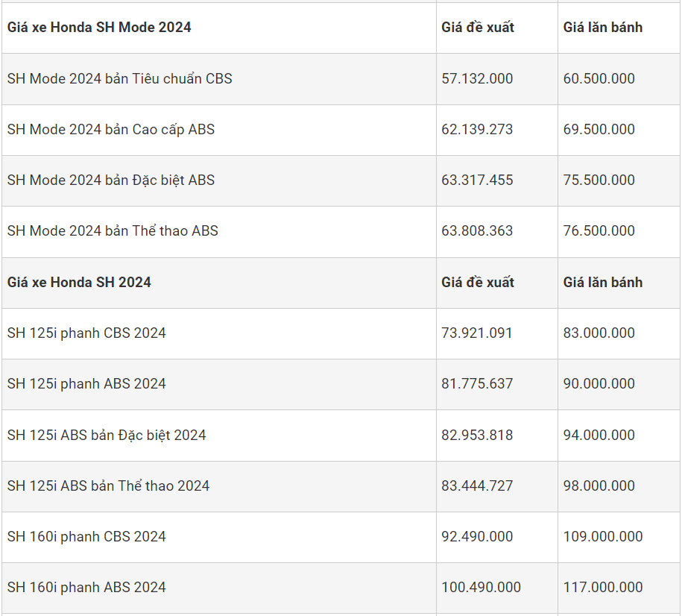Click the suggested price 63.317.455
This screenshot has height=616, width=682.
477,180
